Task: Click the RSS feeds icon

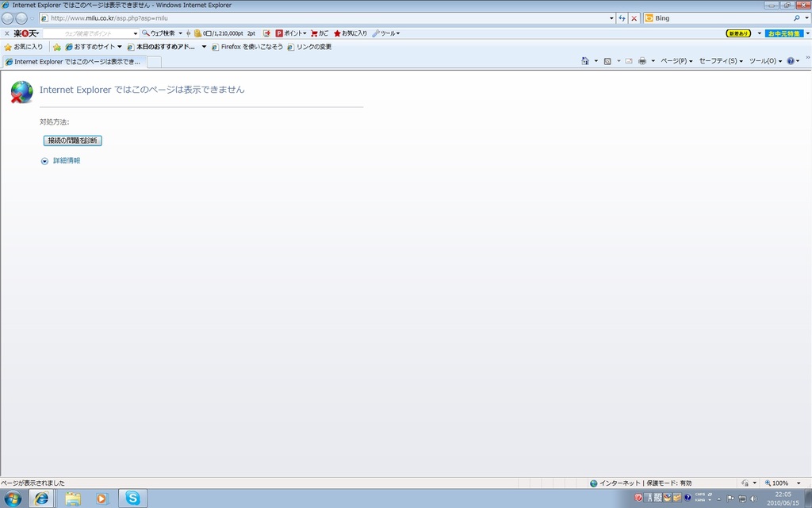Action: point(607,61)
